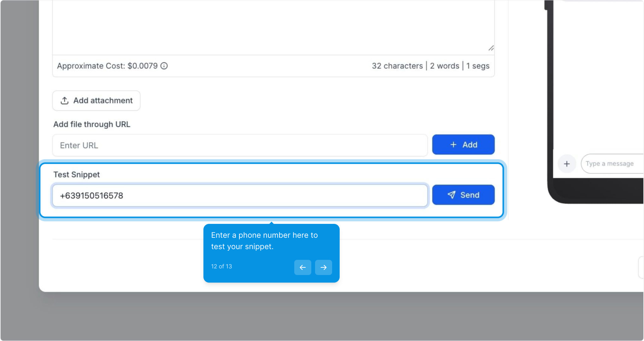
Task: Grab the message textarea resize handle
Action: coord(491,48)
